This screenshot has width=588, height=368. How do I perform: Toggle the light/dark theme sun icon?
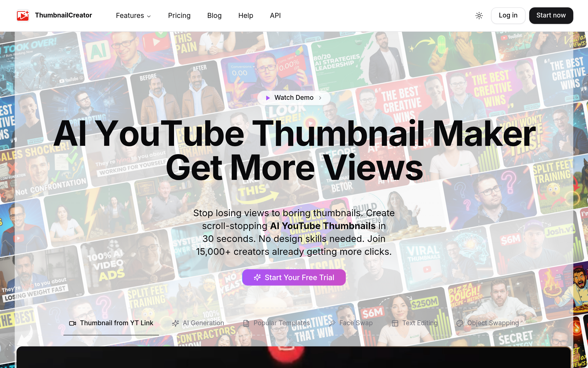coord(479,16)
